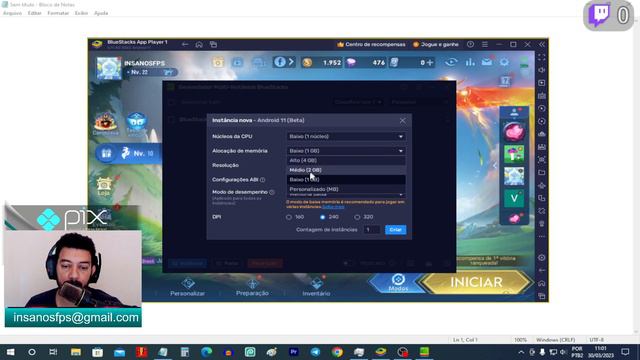
Task: Show hidden system tray icons
Action: 521,352
